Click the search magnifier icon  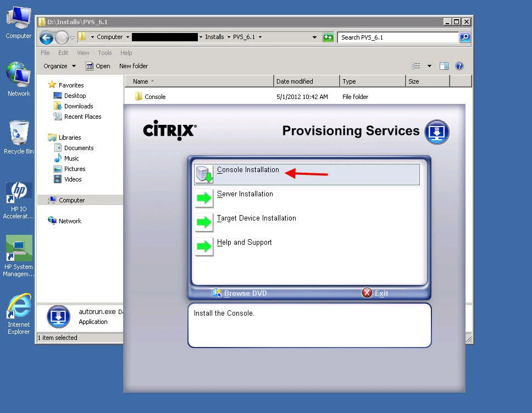tap(465, 37)
